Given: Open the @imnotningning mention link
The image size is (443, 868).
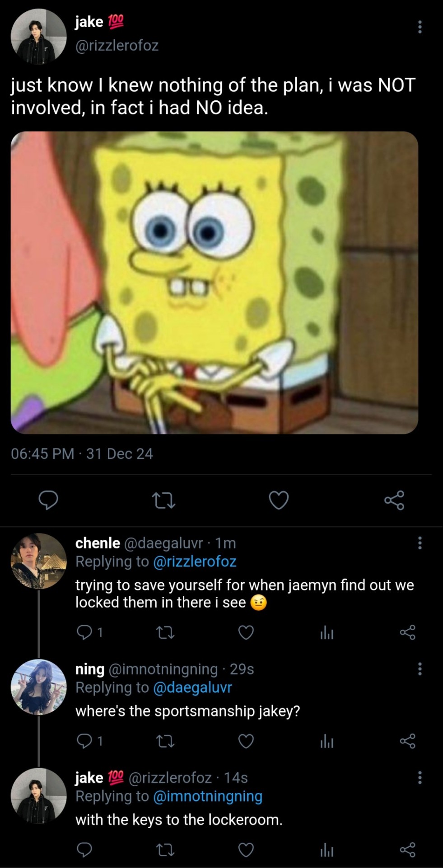Looking at the screenshot, I should (x=208, y=796).
